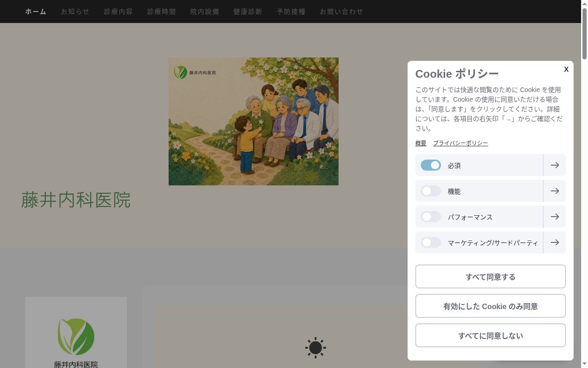
Task: Enable the 機能 cookie switch
Action: click(431, 191)
